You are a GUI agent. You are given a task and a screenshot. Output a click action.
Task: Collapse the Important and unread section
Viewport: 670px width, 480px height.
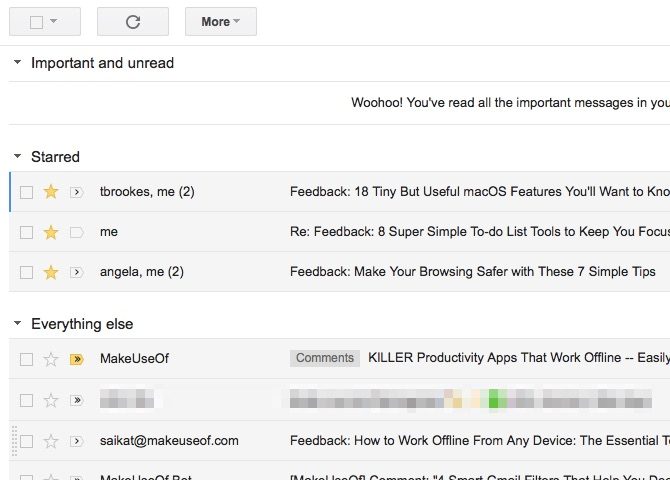click(x=18, y=62)
